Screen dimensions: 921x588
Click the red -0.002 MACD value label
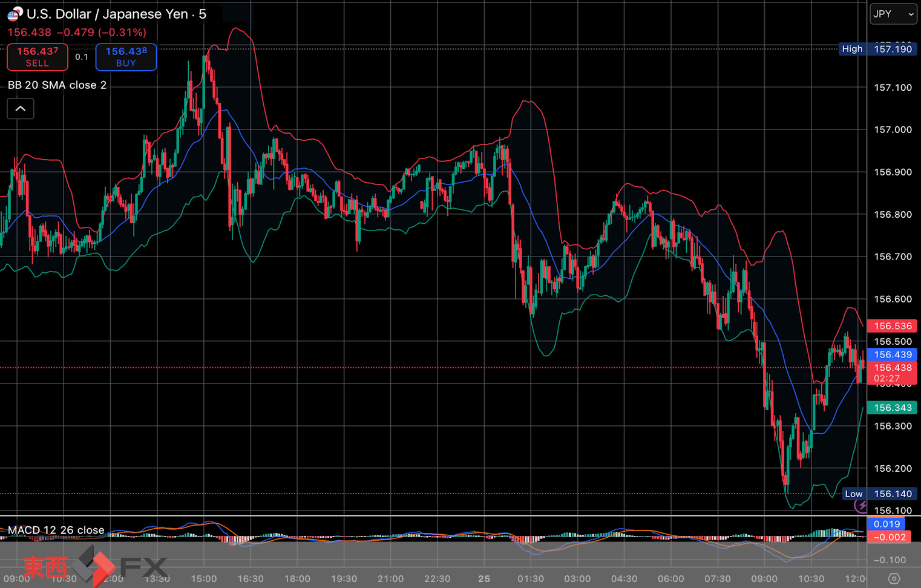(x=892, y=537)
